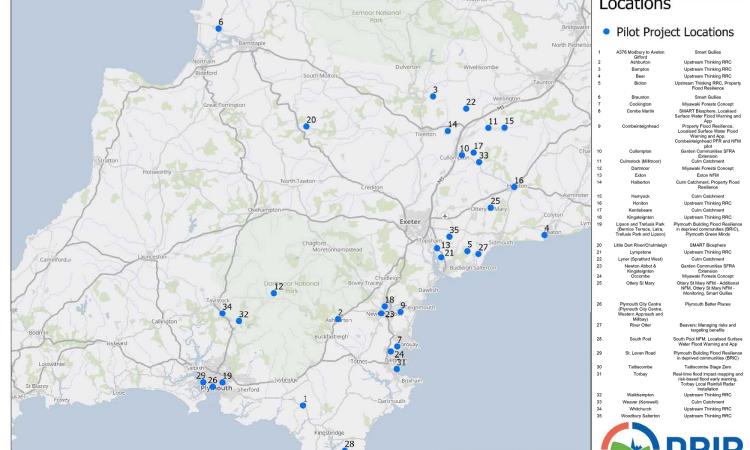Viewport: 750px width, 450px height.
Task: Click the Pilot Project Locations legend dot
Action: click(x=607, y=32)
